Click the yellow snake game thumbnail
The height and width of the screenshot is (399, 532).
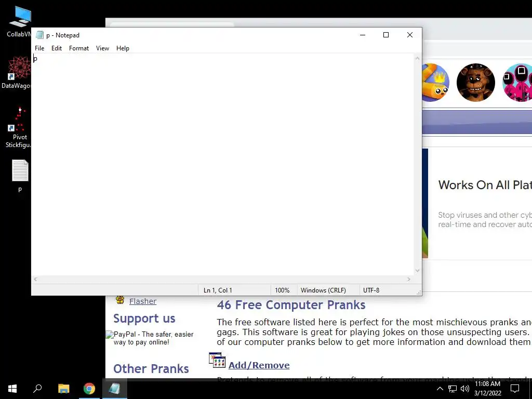tap(436, 83)
